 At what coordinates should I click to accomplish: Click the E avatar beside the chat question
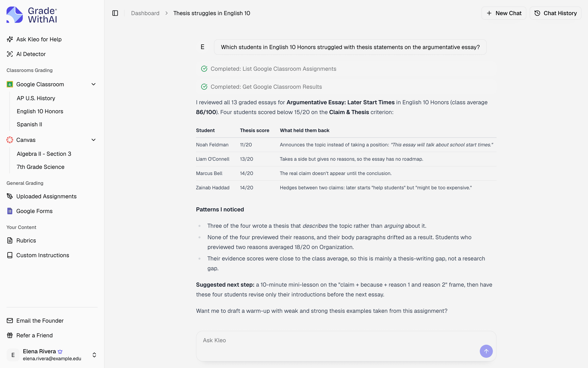(x=202, y=47)
